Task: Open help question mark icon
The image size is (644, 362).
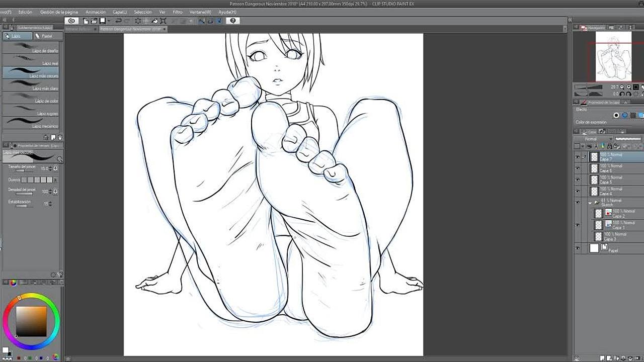Action: pos(232,21)
